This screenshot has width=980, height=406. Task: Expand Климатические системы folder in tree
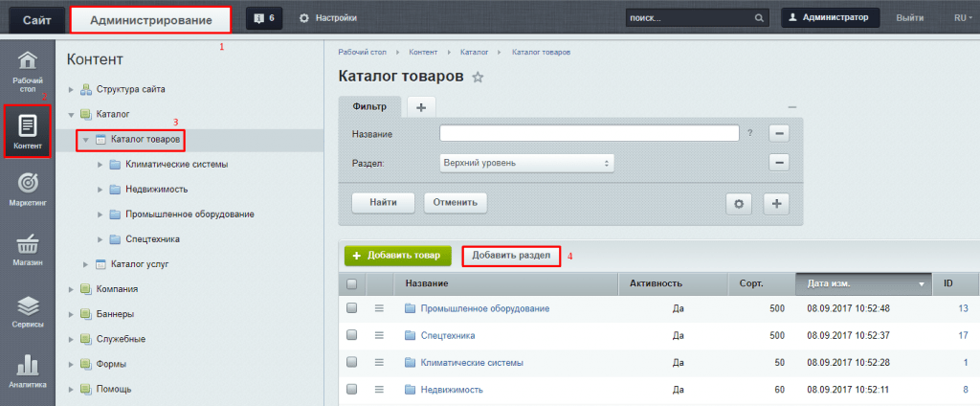pos(100,165)
